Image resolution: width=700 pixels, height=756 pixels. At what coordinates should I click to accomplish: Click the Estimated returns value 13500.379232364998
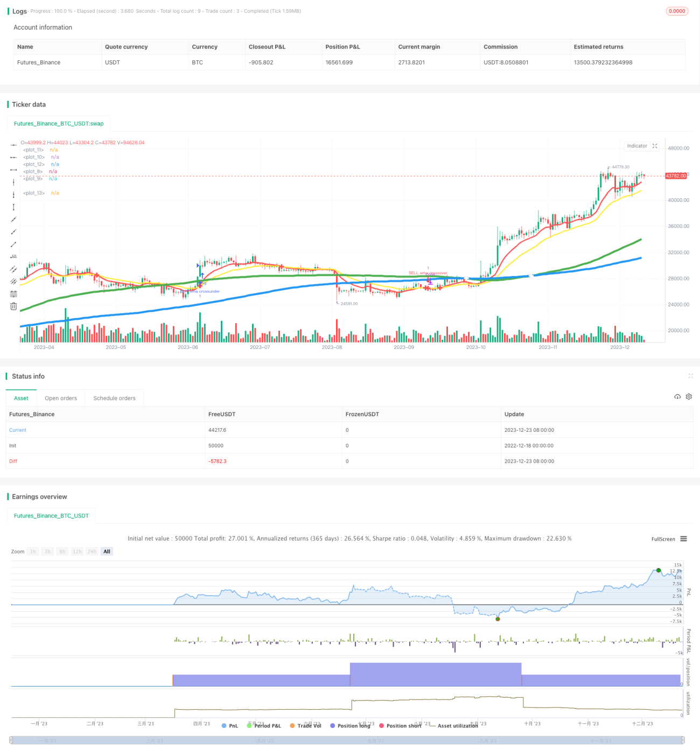coord(603,62)
